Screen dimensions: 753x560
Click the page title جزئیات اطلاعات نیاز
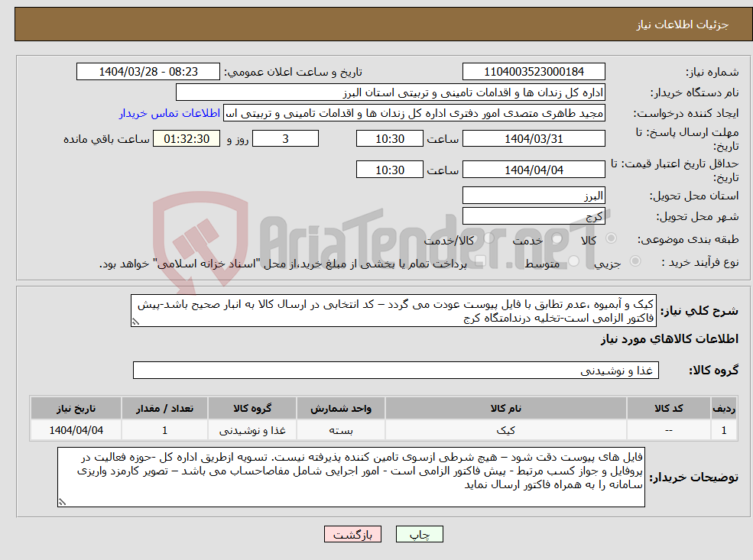683,24
